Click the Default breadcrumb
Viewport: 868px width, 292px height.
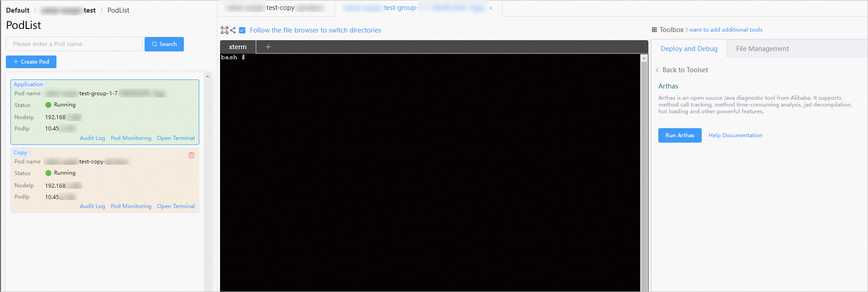(x=18, y=10)
